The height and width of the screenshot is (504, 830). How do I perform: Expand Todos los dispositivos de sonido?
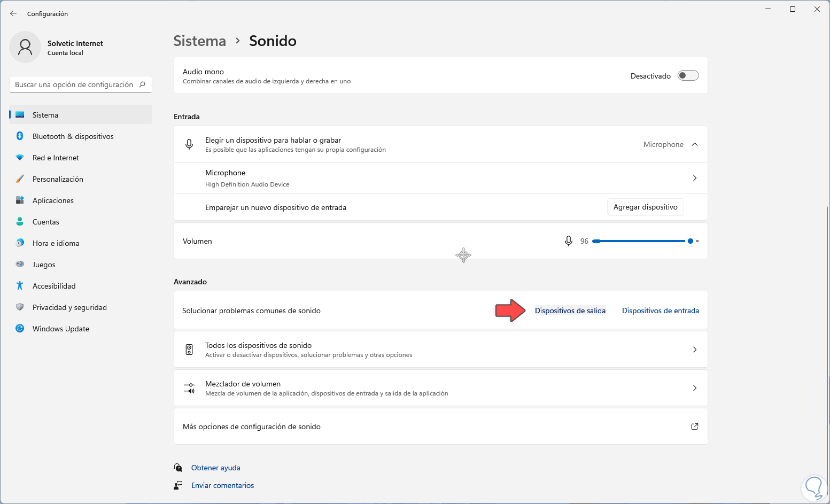[x=695, y=350]
